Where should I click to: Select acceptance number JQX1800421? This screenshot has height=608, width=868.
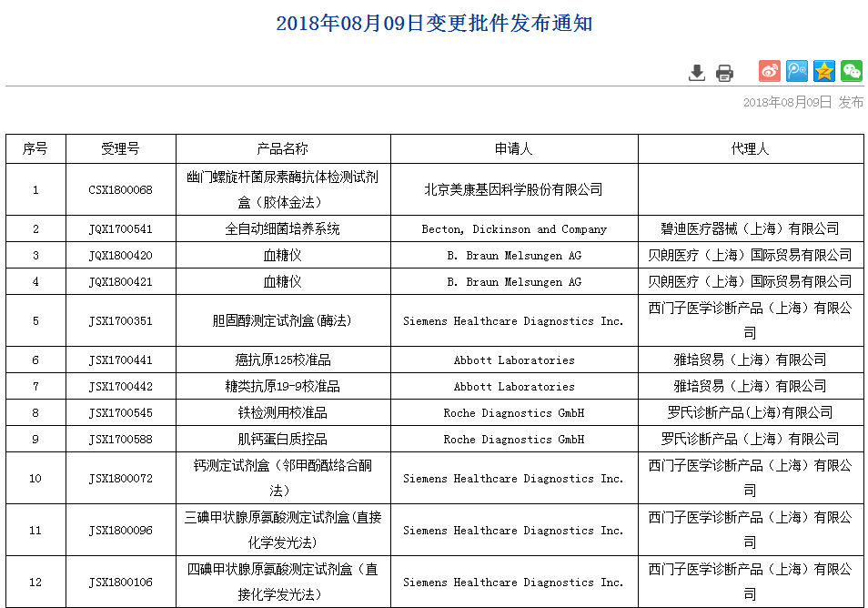click(x=120, y=282)
